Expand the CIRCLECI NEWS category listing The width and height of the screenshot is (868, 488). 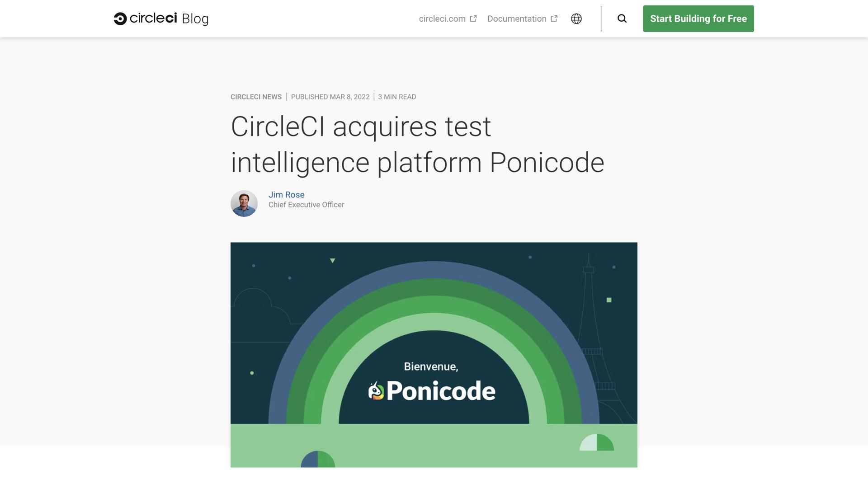[255, 97]
